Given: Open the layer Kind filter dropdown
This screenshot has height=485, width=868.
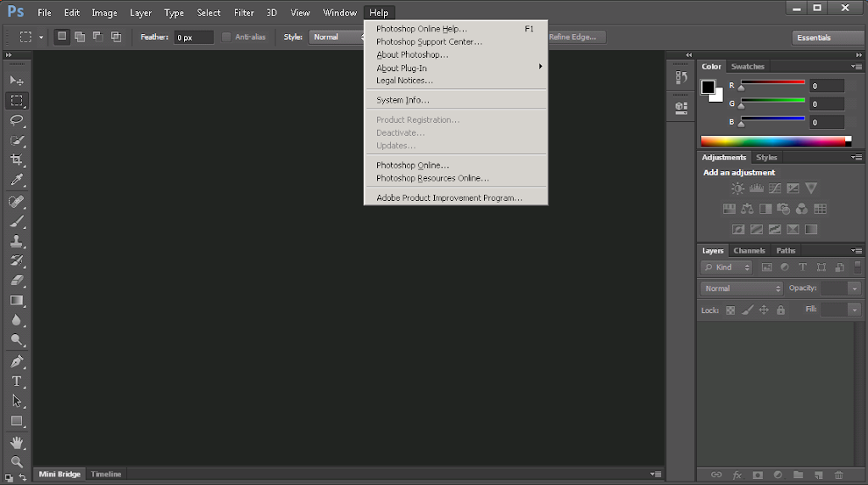Looking at the screenshot, I should (726, 267).
